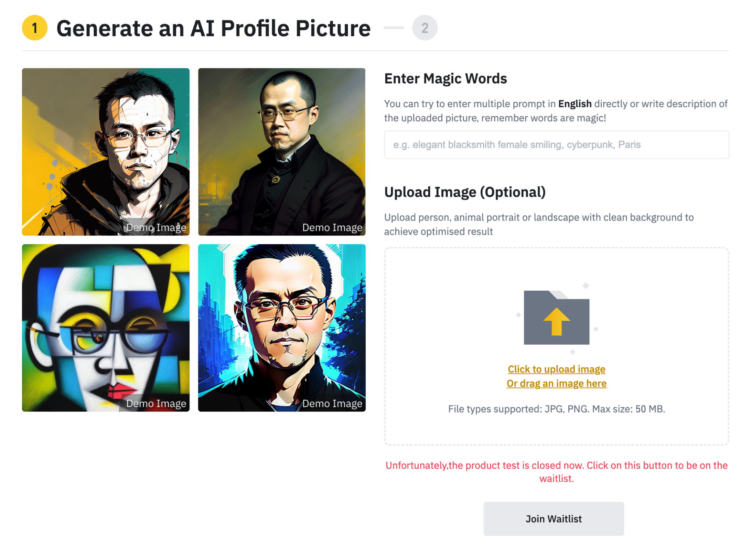Click the Or drag an image here link
This screenshot has width=752, height=560.
[x=556, y=383]
